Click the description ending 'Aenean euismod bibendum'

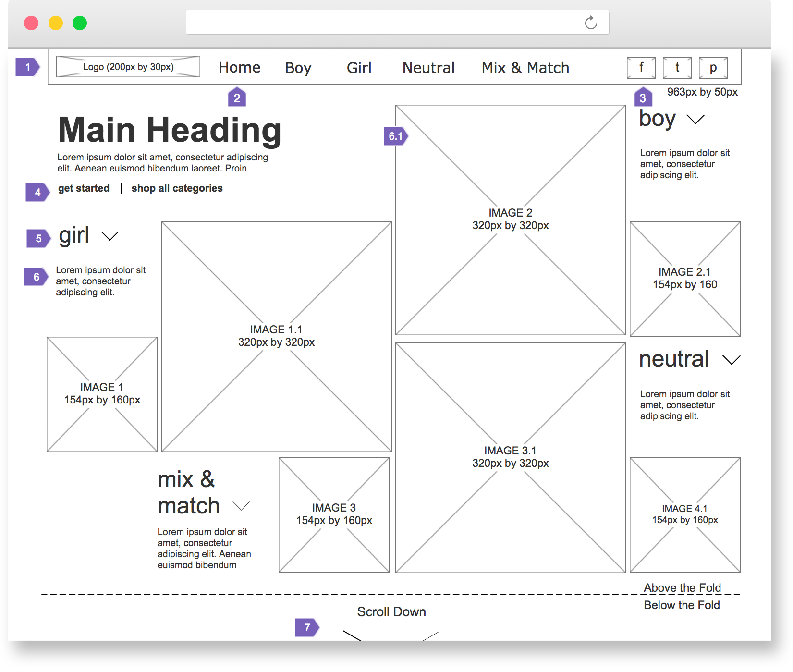[x=204, y=549]
